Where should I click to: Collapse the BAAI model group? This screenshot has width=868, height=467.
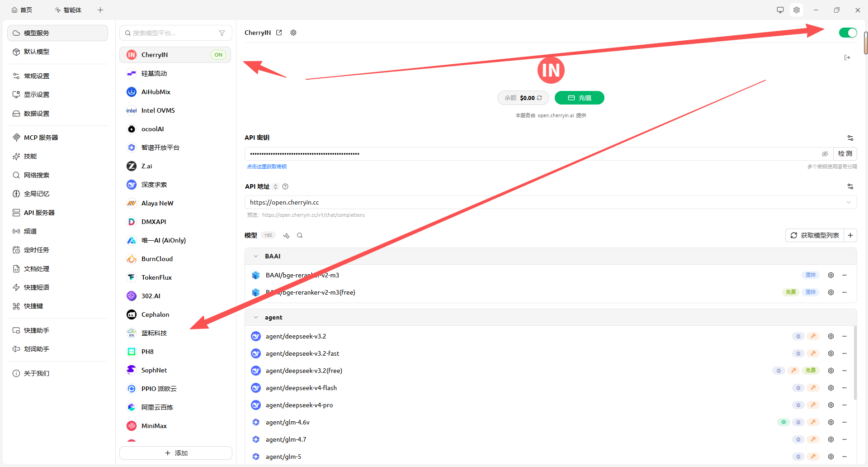pyautogui.click(x=256, y=256)
